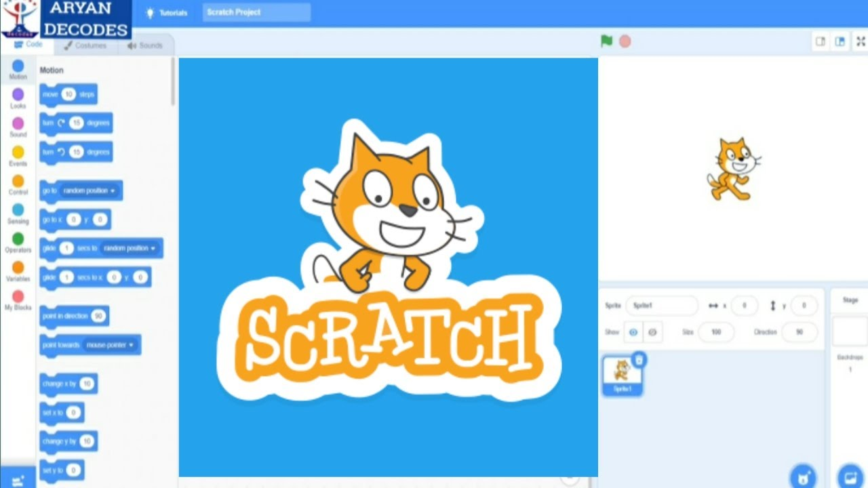Open Tutorials from the menu bar
This screenshot has height=488, width=868.
click(x=167, y=13)
